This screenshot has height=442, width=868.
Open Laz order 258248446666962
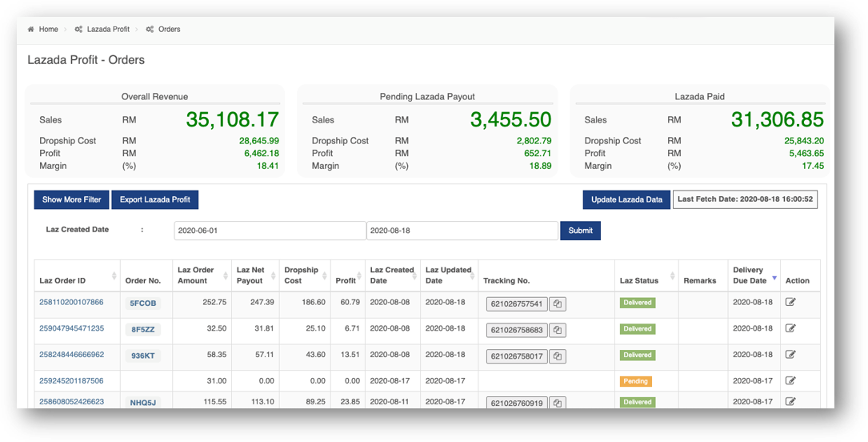[x=71, y=354]
